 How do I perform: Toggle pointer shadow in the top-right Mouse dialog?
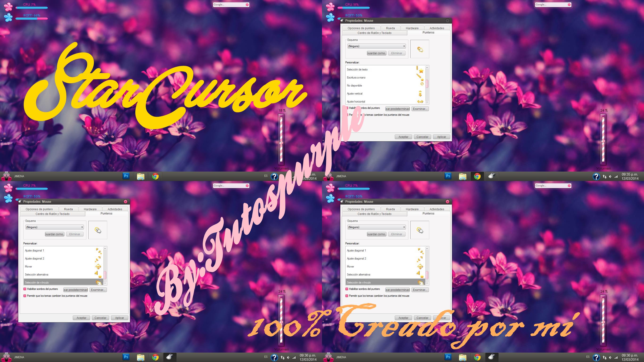click(x=347, y=108)
